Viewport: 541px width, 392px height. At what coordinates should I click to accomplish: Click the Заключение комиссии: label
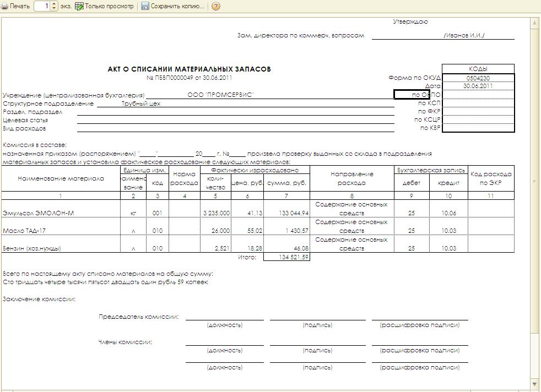39,299
